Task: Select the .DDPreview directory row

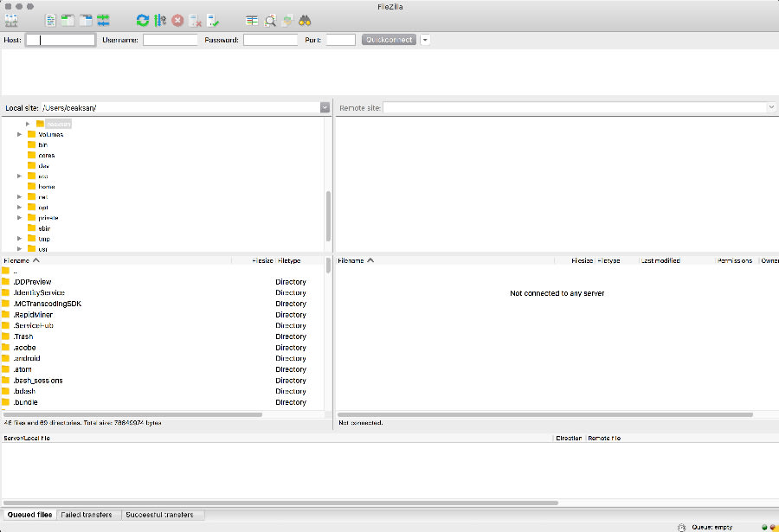Action: click(x=163, y=282)
